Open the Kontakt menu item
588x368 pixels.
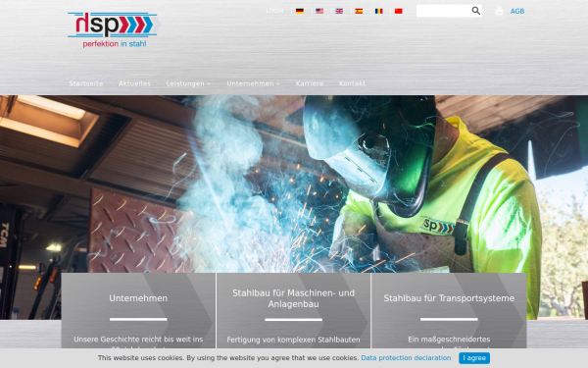[352, 83]
